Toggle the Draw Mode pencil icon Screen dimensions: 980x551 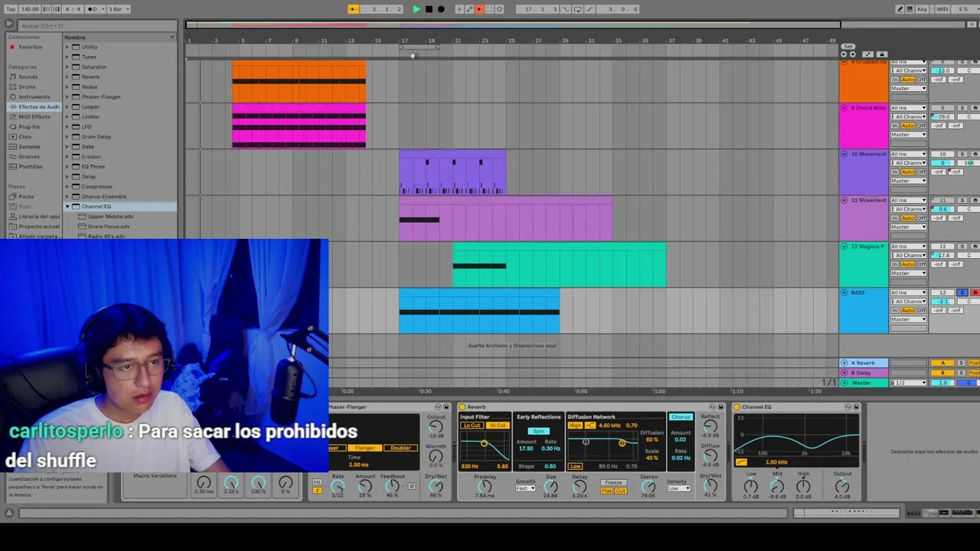pos(900,9)
